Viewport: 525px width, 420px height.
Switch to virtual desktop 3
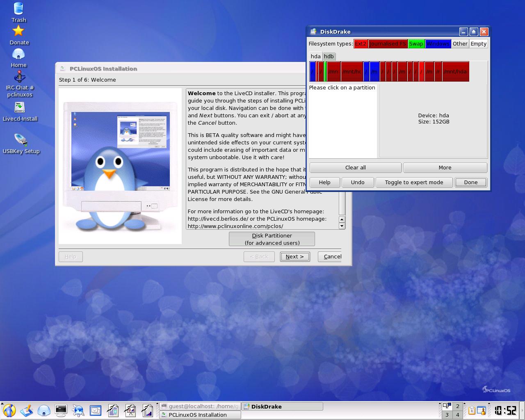[x=447, y=415]
